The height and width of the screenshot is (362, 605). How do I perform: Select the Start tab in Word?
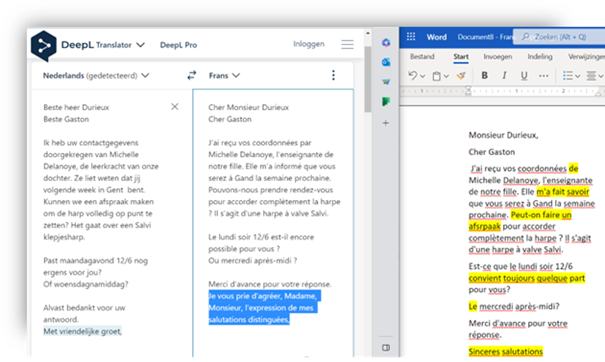(461, 57)
